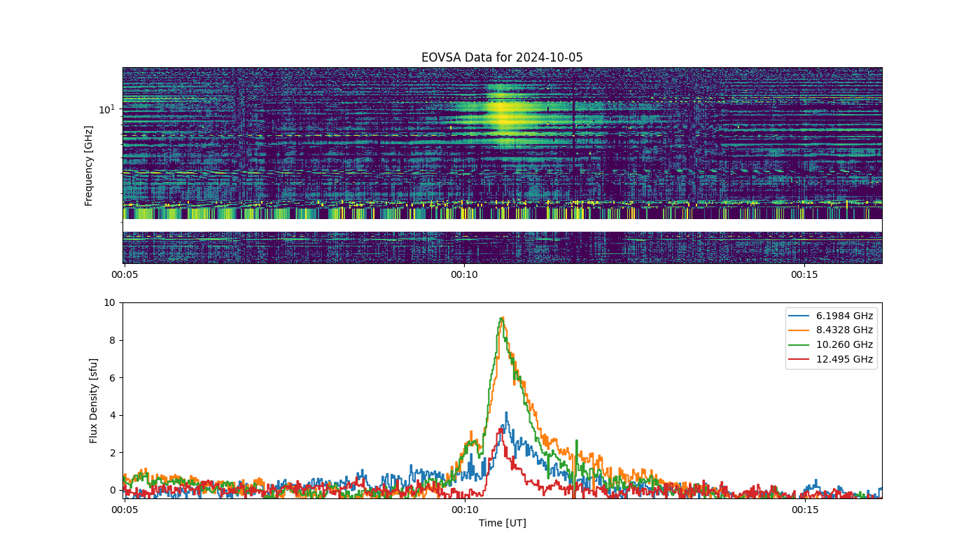The image size is (980, 560).
Task: Click the flux axis tick label 4
Action: coord(112,415)
